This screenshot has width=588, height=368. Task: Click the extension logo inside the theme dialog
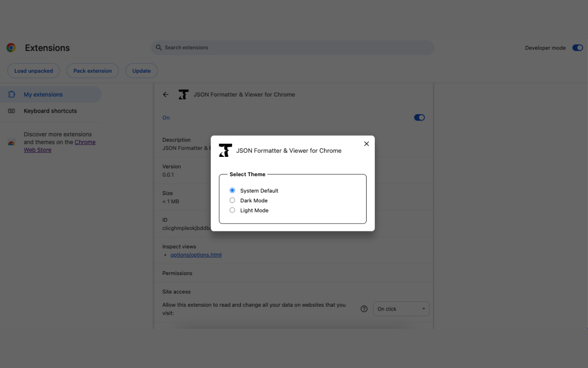click(x=225, y=150)
